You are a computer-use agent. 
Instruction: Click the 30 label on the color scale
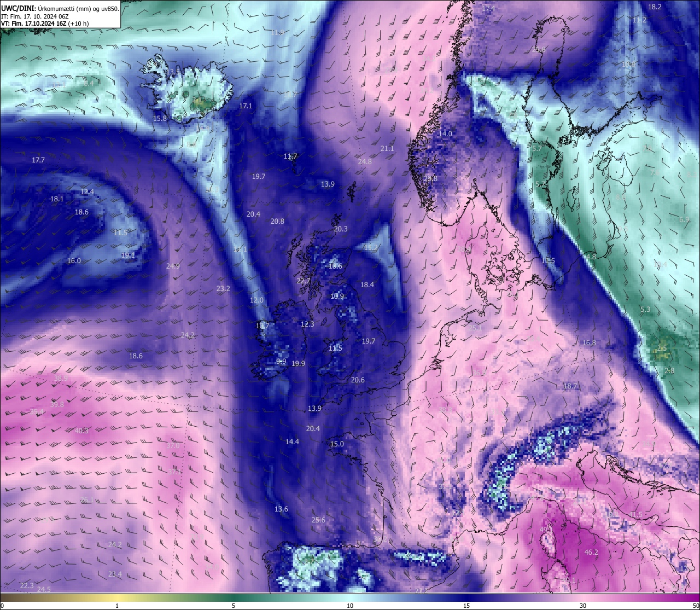[583, 606]
